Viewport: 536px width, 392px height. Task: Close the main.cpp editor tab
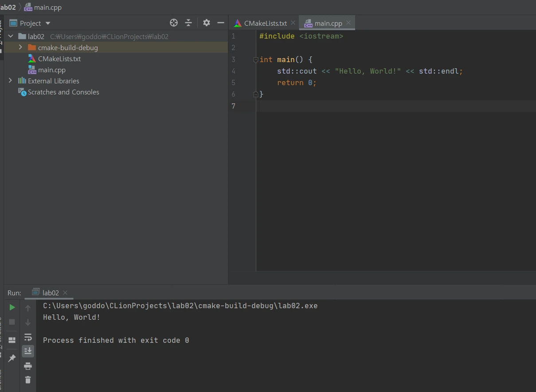pos(348,23)
